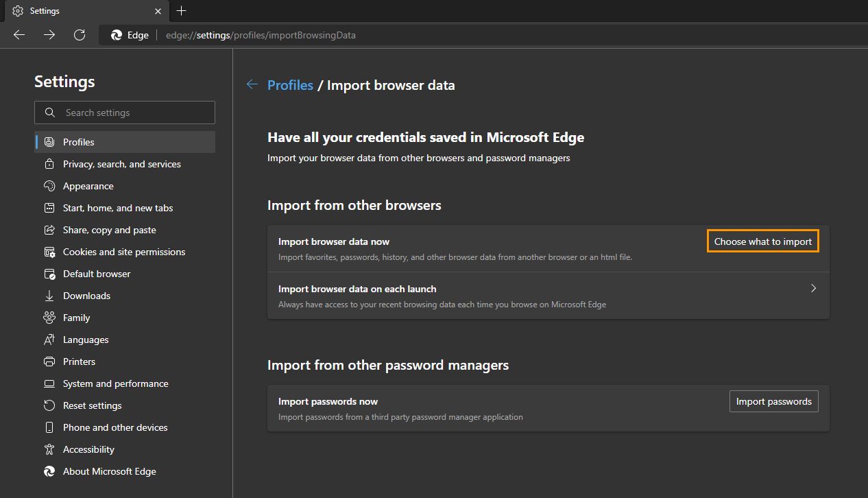The height and width of the screenshot is (498, 868).
Task: Open Share, copy and paste settings
Action: coord(125,230)
